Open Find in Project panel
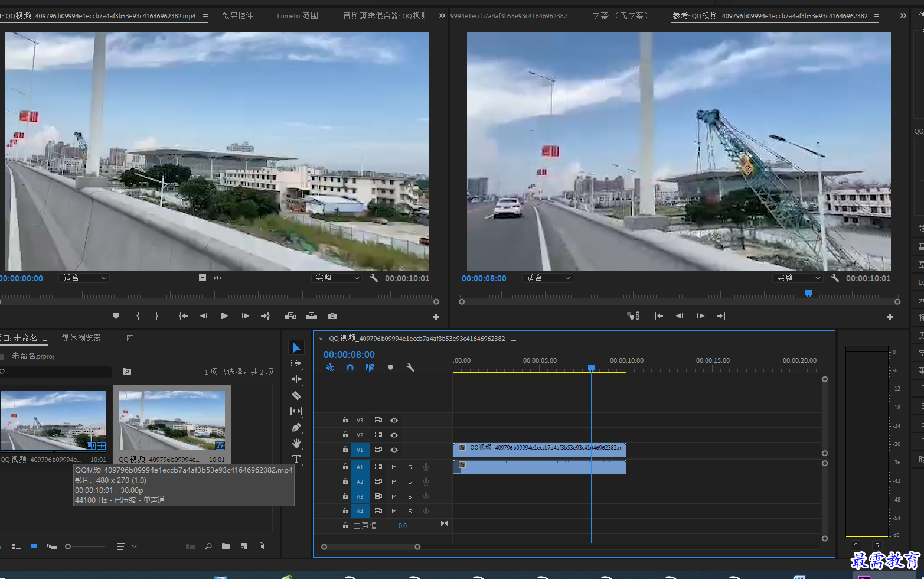 coord(208,547)
